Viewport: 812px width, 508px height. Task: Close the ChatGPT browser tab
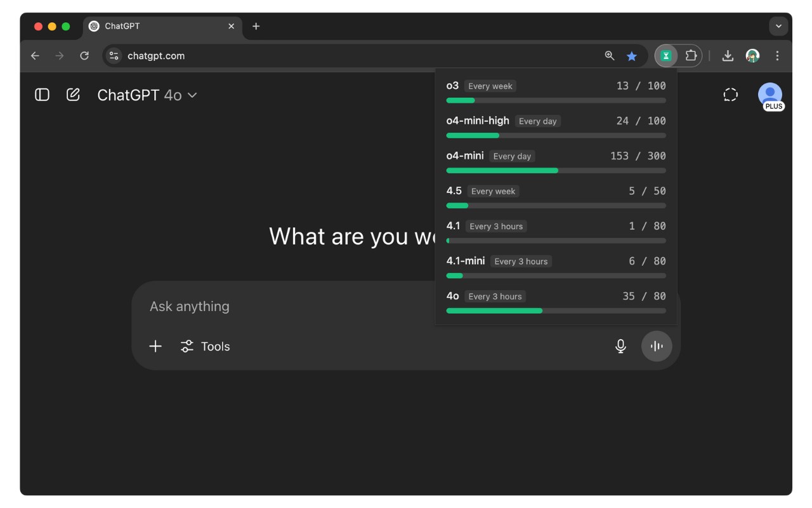(x=231, y=26)
